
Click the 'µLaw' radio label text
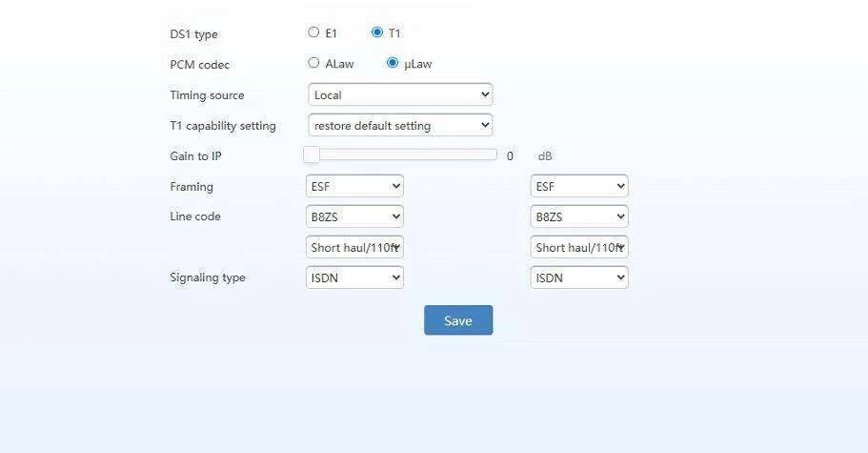[x=418, y=64]
